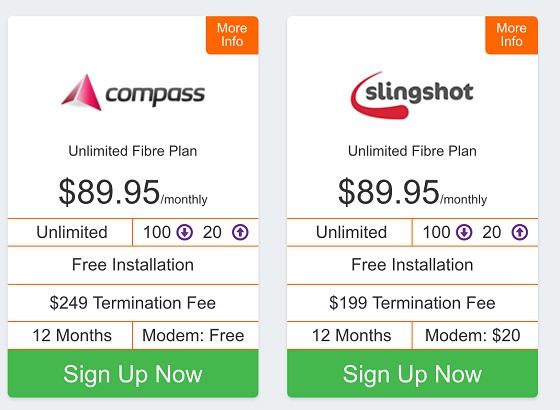Screen dimensions: 560x410
Task: Click Slingshot Unlimited Fibre Plan title
Action: pyautogui.click(x=412, y=151)
